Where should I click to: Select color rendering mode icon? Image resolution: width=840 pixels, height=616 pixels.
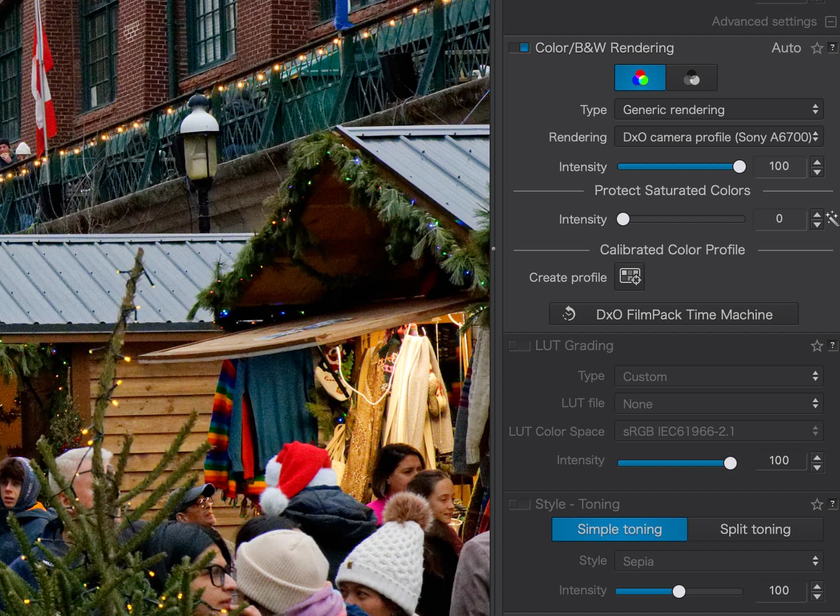(640, 78)
